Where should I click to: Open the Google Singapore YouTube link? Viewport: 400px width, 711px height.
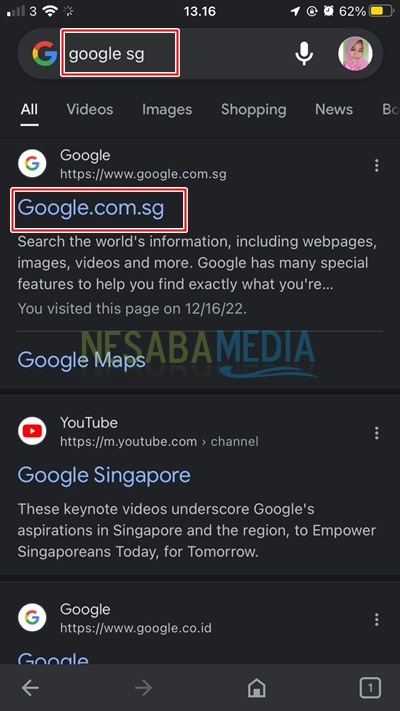tap(104, 475)
